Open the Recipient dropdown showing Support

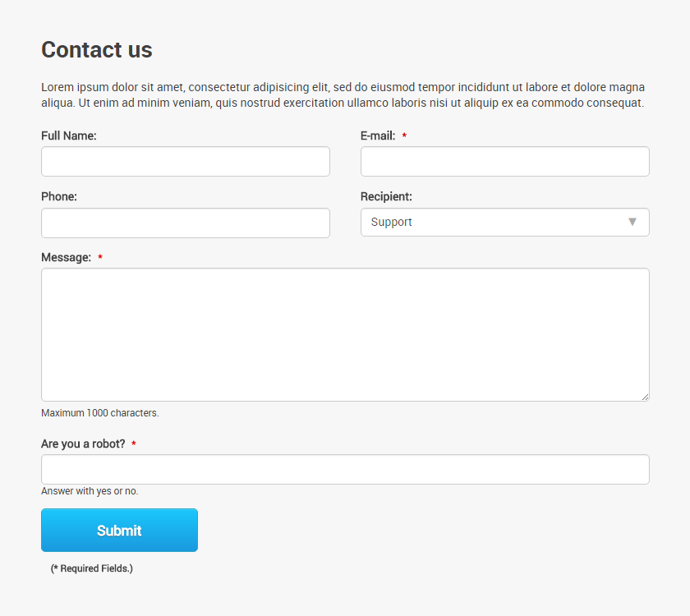(x=504, y=223)
